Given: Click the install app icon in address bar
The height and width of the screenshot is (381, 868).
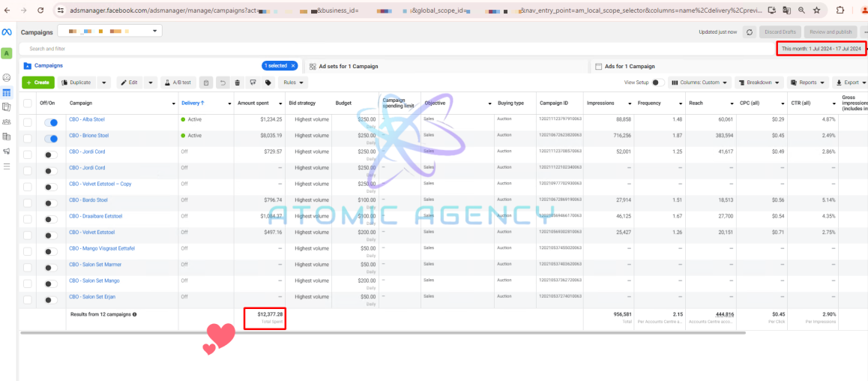Looking at the screenshot, I should 772,10.
